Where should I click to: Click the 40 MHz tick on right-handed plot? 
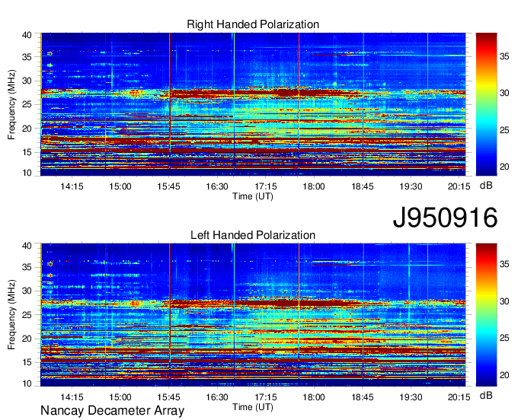(x=27, y=35)
